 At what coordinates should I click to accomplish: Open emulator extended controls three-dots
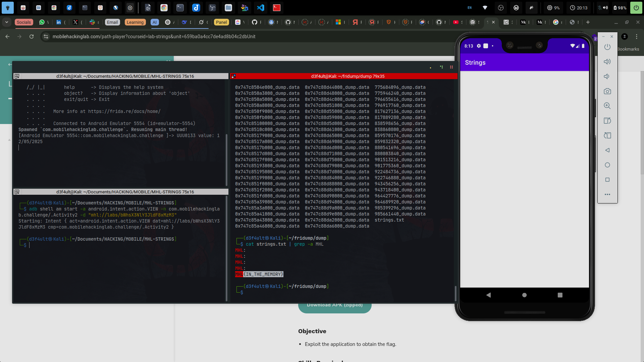point(607,194)
